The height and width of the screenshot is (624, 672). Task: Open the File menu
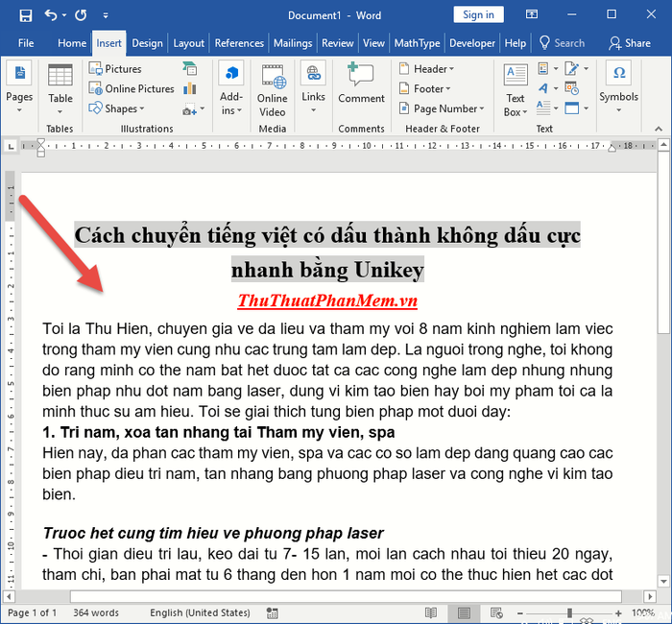[x=26, y=43]
